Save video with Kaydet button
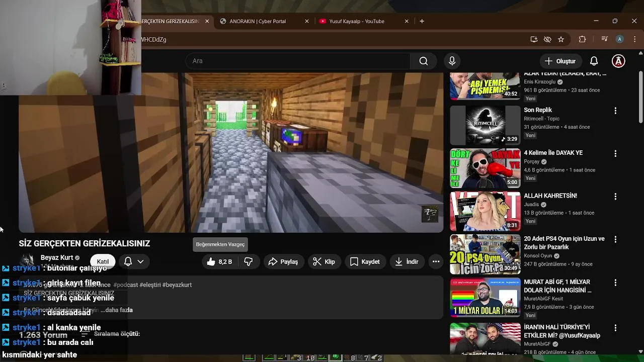This screenshot has height=362, width=644. 365,261
